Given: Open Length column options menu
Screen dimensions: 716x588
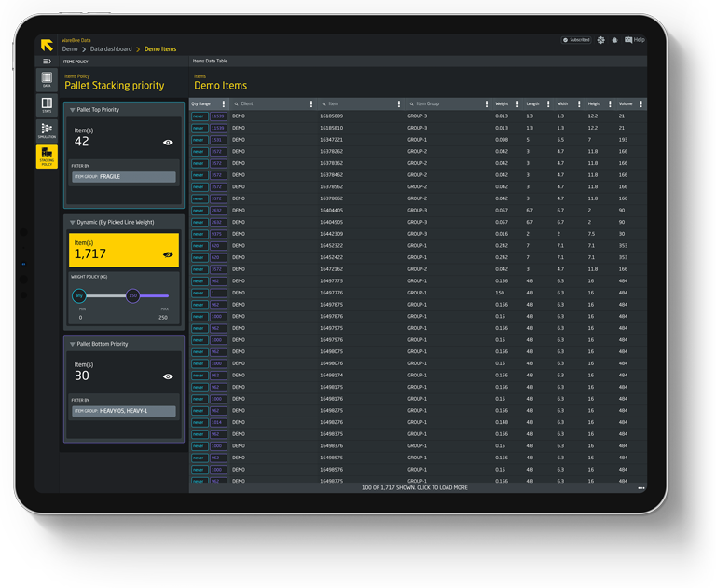Looking at the screenshot, I should 548,104.
